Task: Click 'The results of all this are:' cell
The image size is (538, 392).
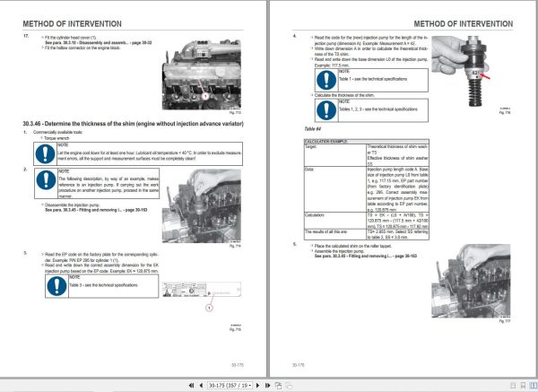Action: coord(335,234)
